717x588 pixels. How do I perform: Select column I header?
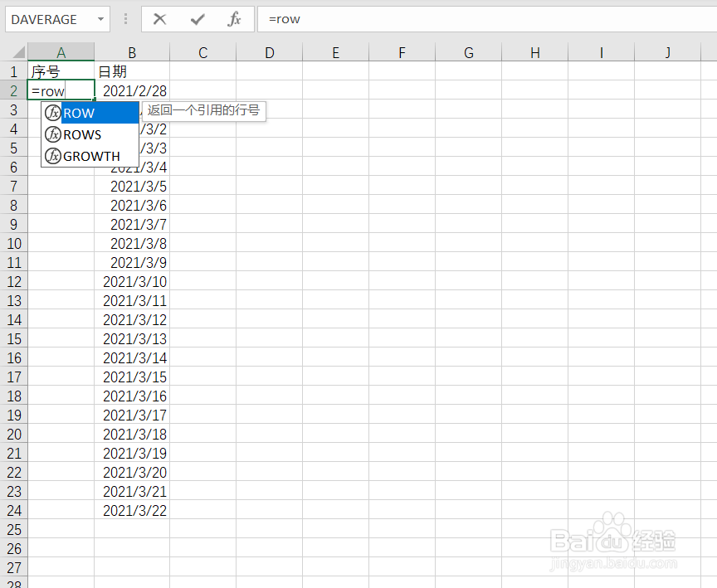tap(601, 52)
